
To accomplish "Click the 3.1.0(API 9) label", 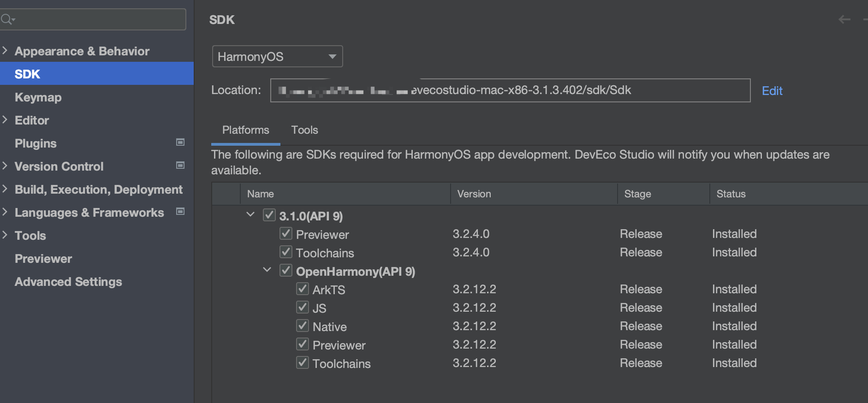I will tap(311, 216).
